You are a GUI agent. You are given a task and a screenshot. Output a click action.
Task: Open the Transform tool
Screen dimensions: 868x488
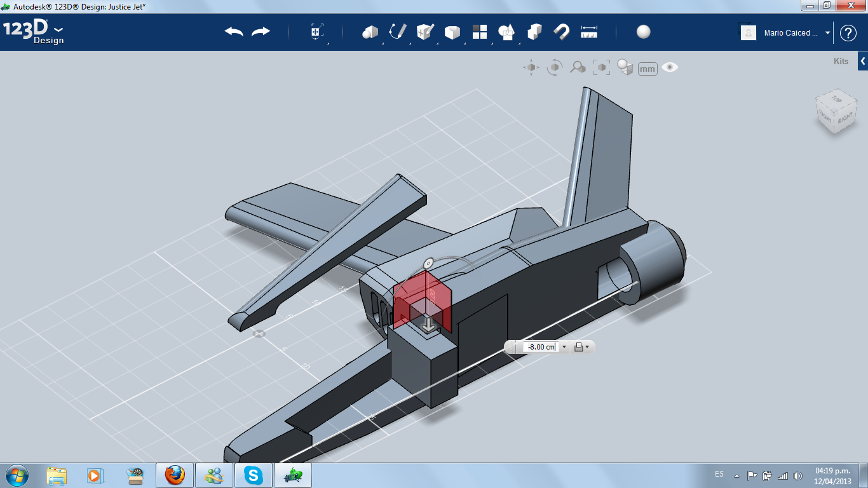[317, 32]
